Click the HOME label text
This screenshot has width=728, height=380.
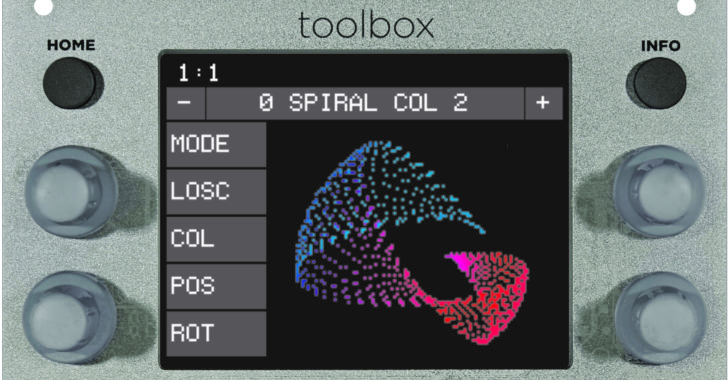71,45
